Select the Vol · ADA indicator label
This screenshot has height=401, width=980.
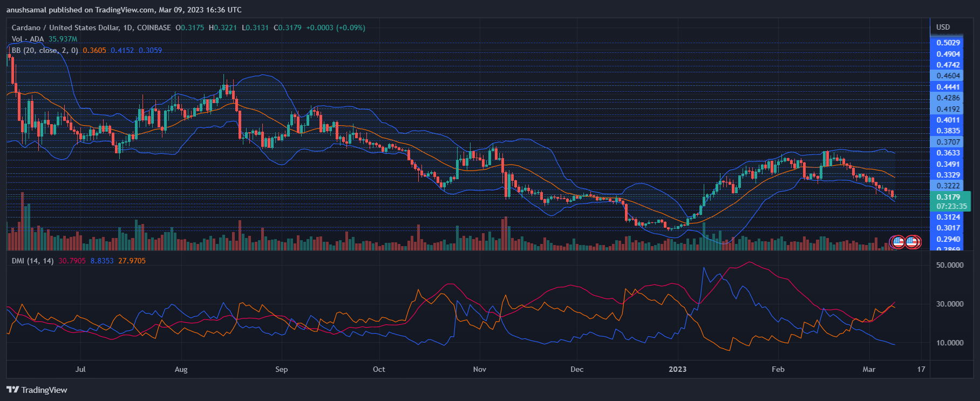point(28,39)
